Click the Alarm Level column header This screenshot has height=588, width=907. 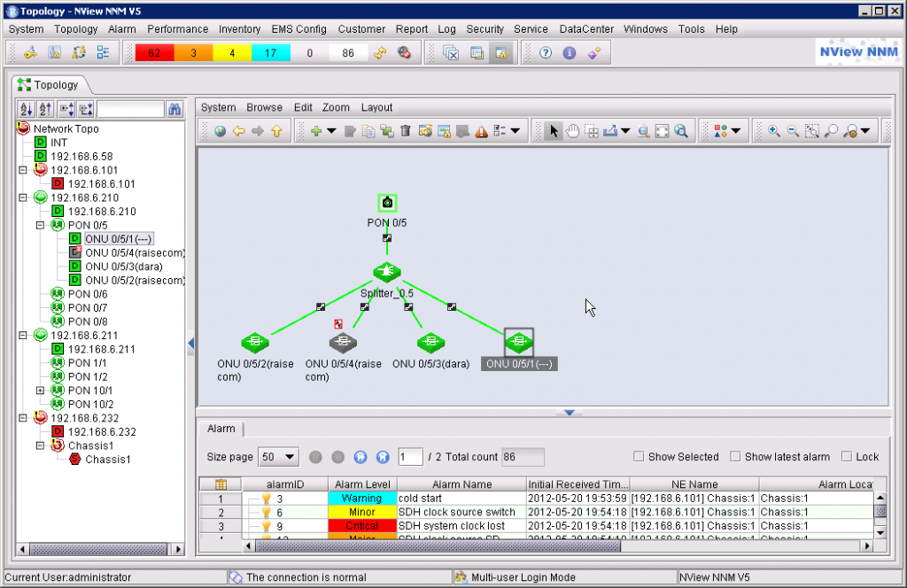362,484
